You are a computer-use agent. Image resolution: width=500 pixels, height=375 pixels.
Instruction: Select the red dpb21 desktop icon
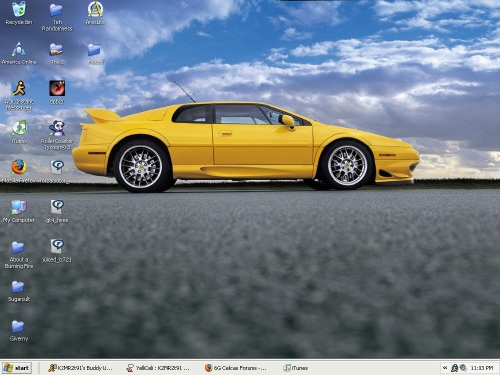coord(57,92)
